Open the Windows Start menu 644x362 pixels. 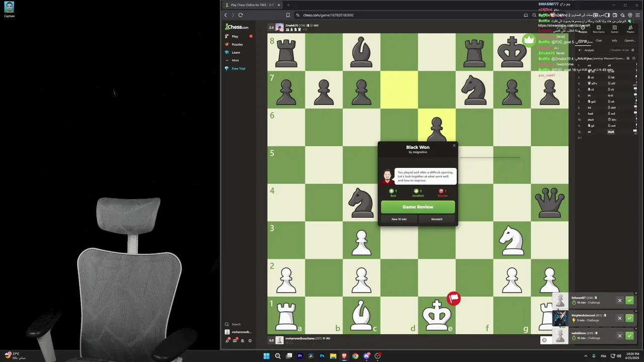(266, 356)
